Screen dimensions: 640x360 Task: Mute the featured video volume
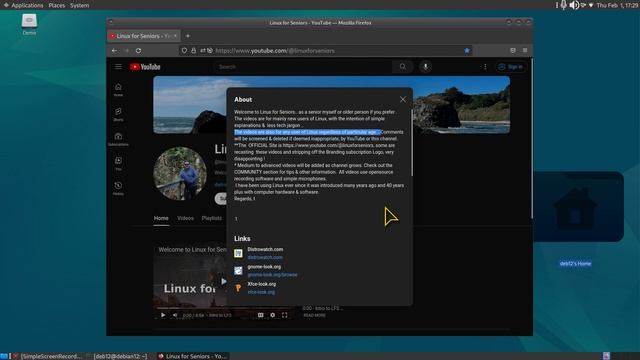pos(175,315)
